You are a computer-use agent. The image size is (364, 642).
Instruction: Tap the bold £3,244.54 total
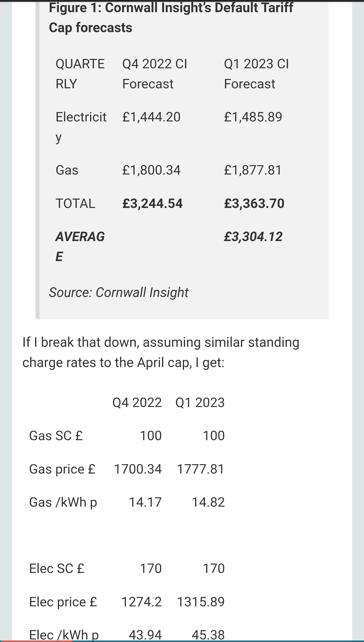tap(152, 203)
